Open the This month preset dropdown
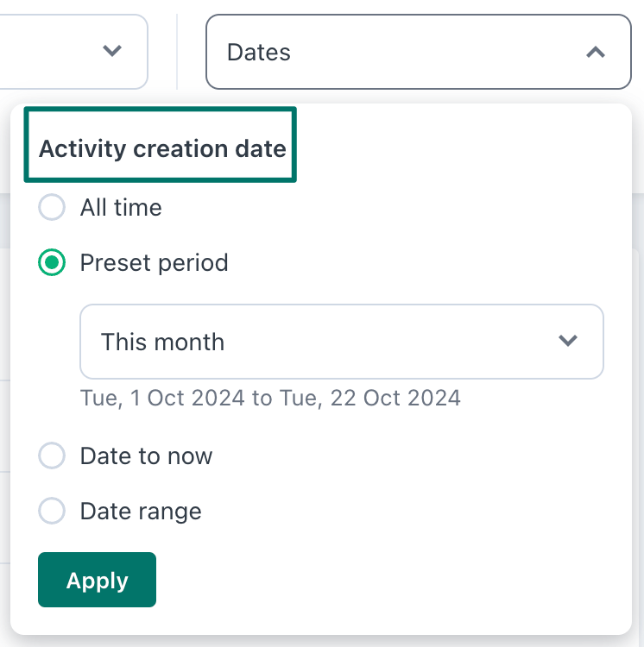This screenshot has height=647, width=644. click(342, 342)
